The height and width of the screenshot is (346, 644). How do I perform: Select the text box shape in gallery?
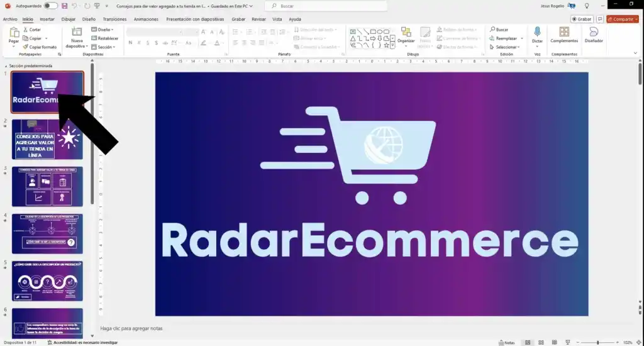pyautogui.click(x=353, y=31)
